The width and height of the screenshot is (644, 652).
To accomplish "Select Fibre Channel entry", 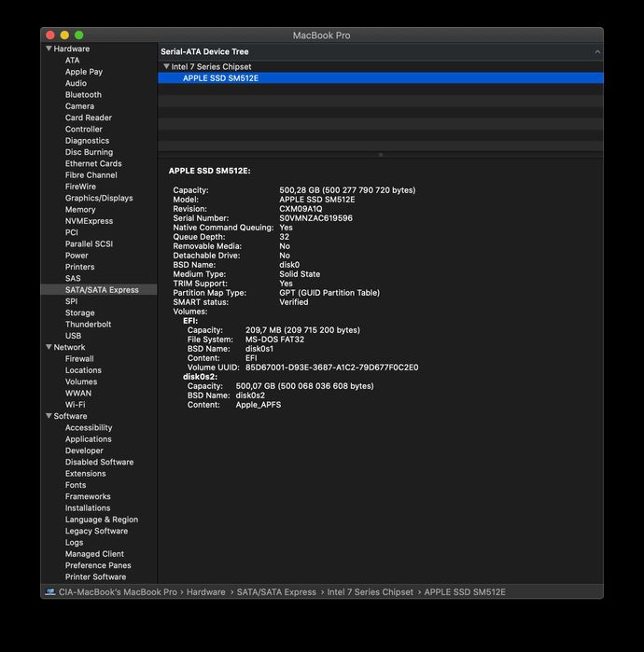I will (x=91, y=175).
